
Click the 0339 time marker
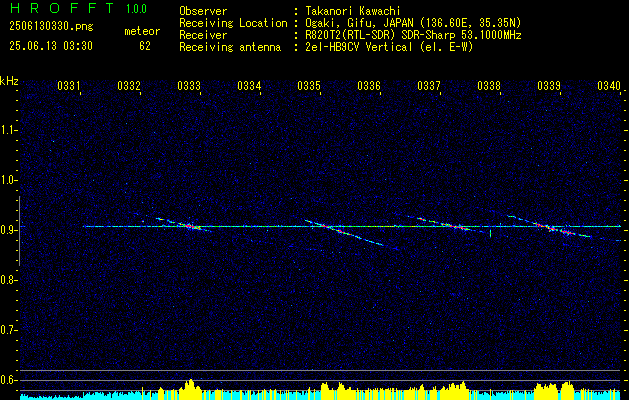pyautogui.click(x=548, y=85)
